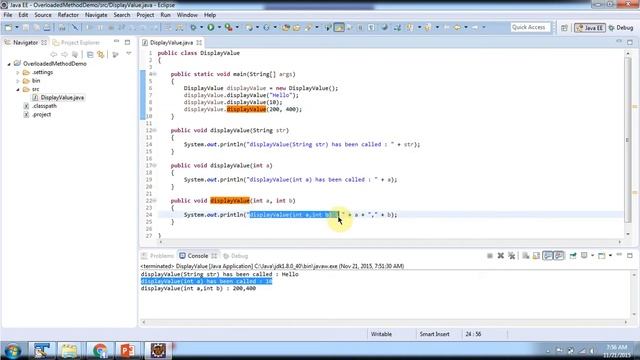Viewport: 640px width, 360px height.
Task: Click the Open Type toolbar icon
Action: tap(286, 27)
